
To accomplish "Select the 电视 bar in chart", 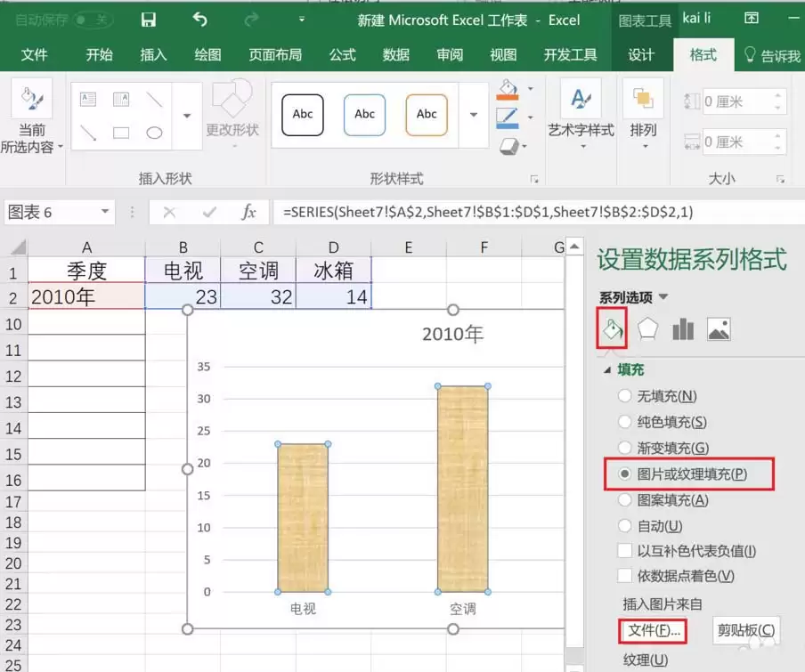I will 303,518.
